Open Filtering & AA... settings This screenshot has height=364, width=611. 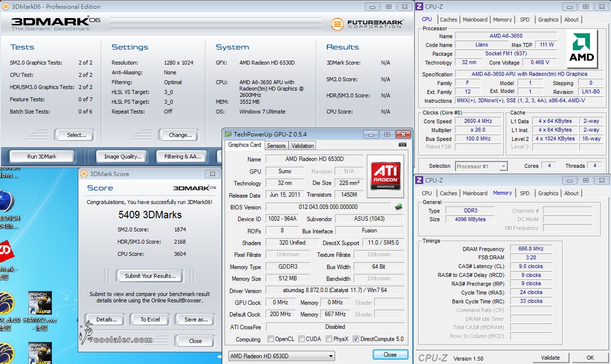click(183, 157)
